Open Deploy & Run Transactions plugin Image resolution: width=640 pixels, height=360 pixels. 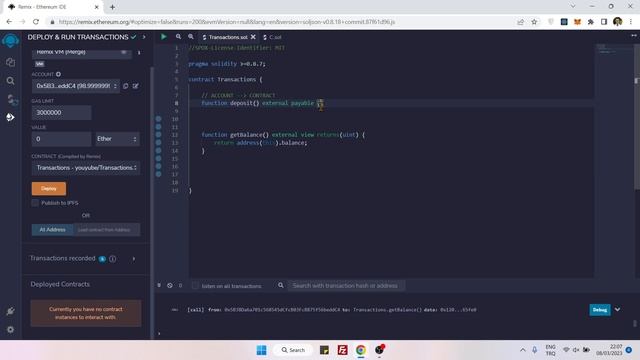[10, 118]
